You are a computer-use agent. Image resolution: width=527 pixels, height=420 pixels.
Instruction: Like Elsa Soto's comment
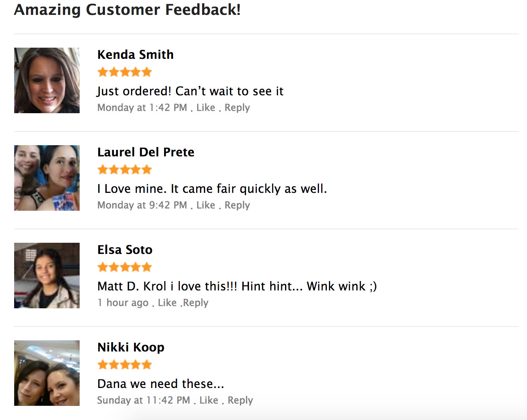[x=167, y=303]
